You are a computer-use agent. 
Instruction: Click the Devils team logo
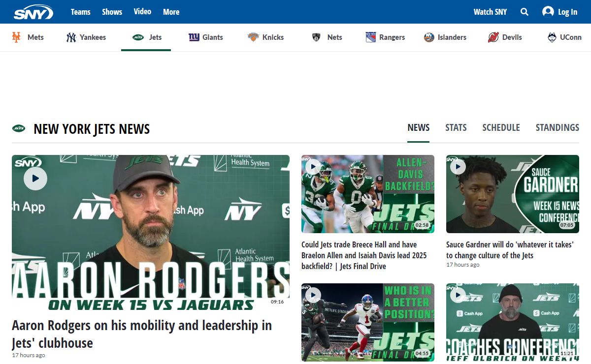click(x=493, y=37)
